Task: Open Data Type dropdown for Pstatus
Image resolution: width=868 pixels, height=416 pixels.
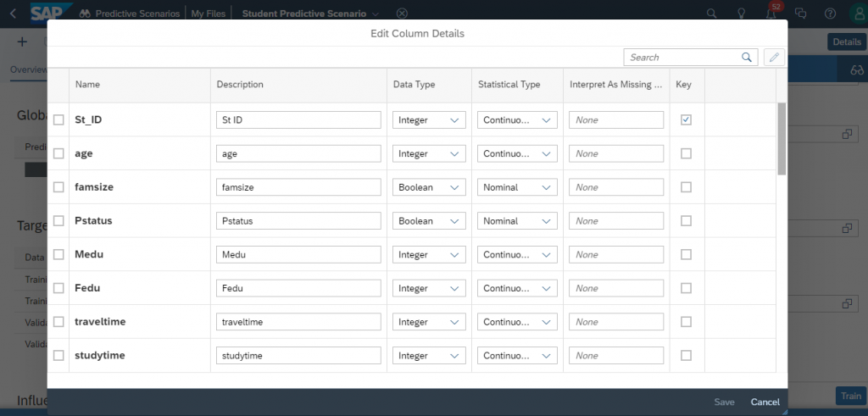Action: click(x=429, y=221)
